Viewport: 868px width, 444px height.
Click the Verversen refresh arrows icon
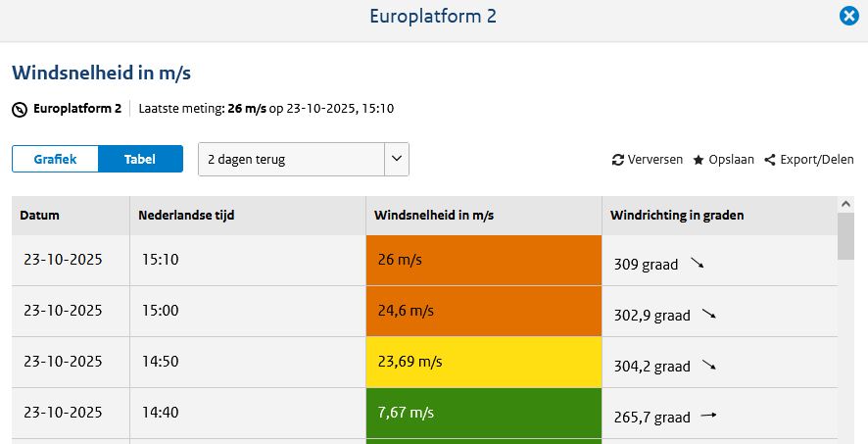pos(618,160)
